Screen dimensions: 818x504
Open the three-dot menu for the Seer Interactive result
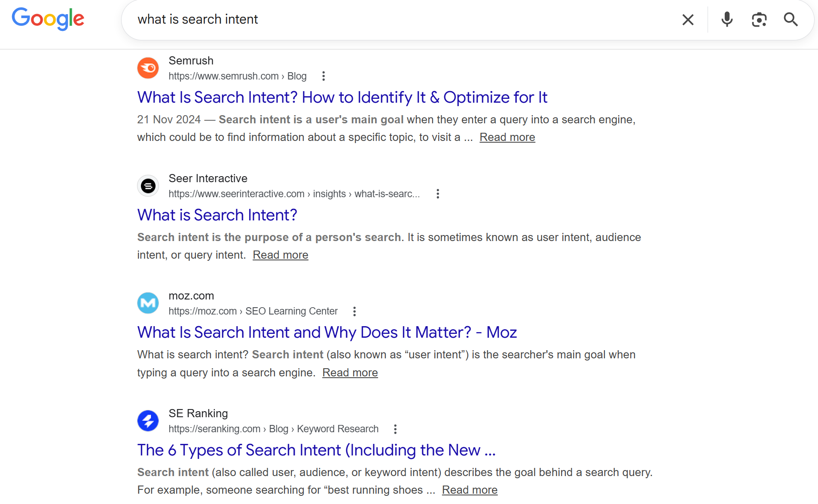[438, 194]
